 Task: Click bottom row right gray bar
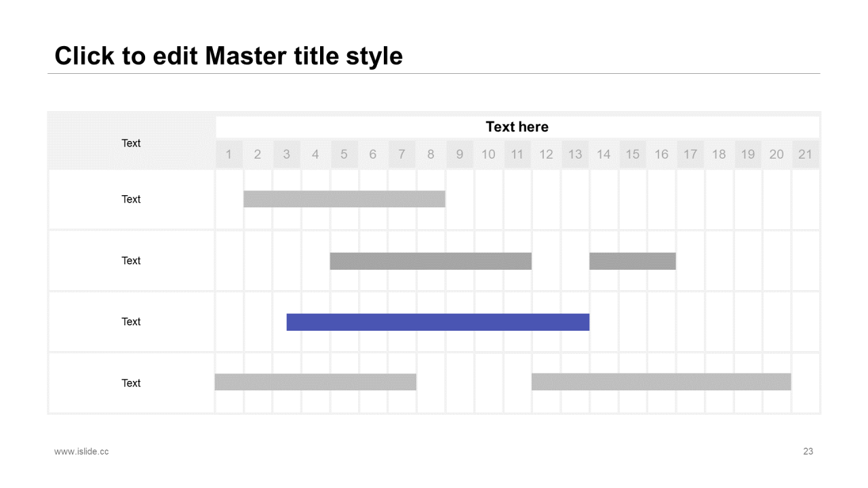661,382
